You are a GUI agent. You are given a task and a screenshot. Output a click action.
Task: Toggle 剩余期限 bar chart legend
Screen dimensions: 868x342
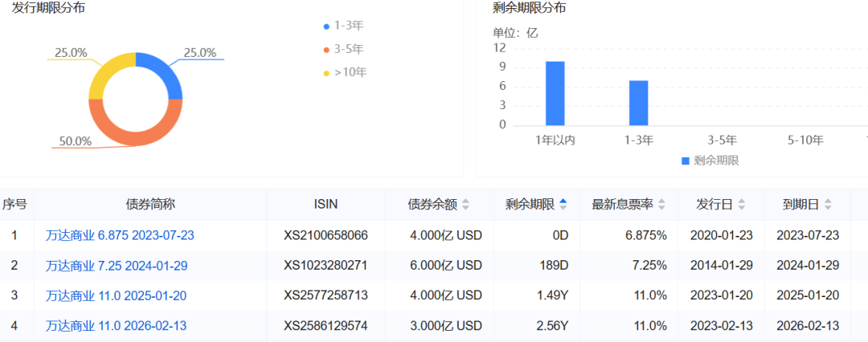tap(709, 161)
